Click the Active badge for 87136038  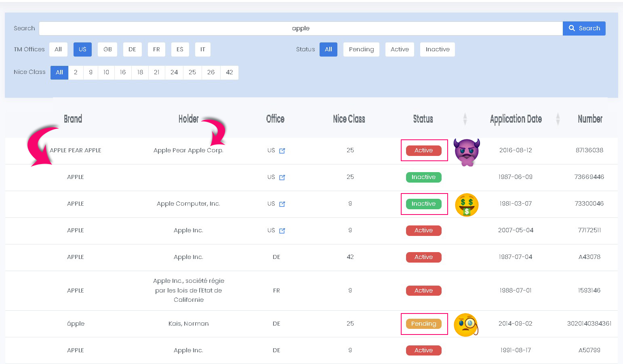tap(423, 150)
